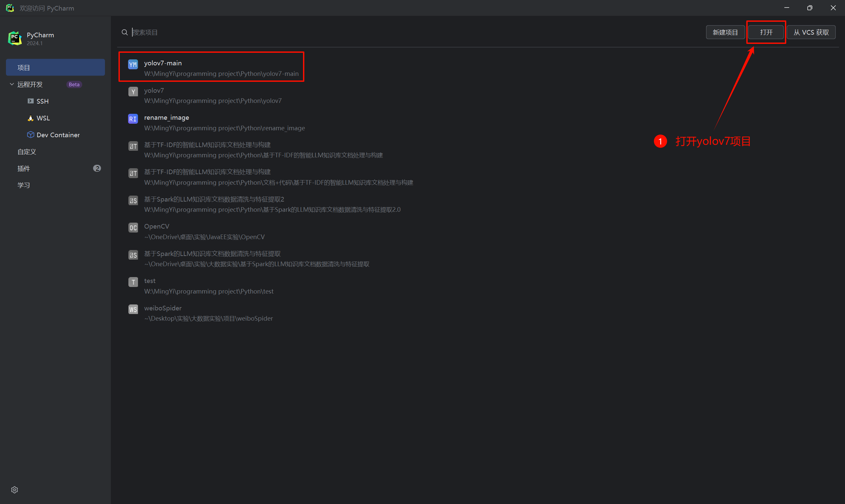This screenshot has width=845, height=504.
Task: Click the 新建项目 button
Action: pyautogui.click(x=725, y=32)
